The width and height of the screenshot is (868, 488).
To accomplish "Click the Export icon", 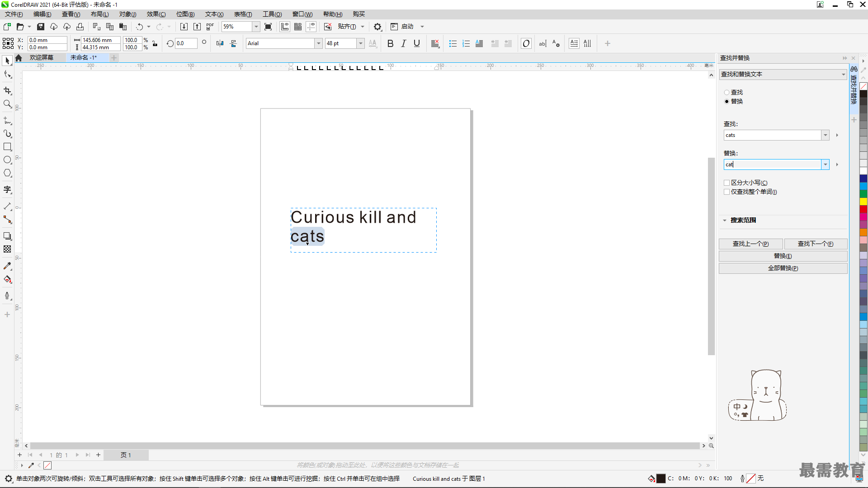I will (197, 27).
